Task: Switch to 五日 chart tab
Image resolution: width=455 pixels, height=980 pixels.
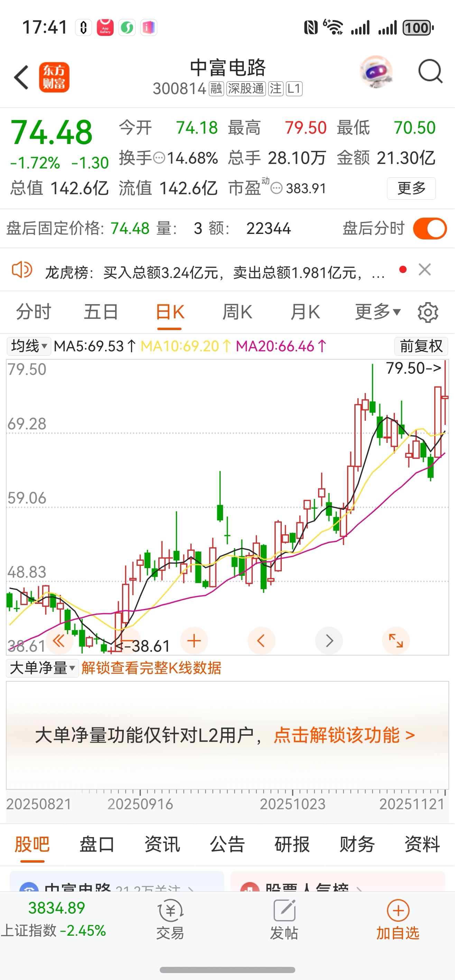Action: tap(101, 312)
